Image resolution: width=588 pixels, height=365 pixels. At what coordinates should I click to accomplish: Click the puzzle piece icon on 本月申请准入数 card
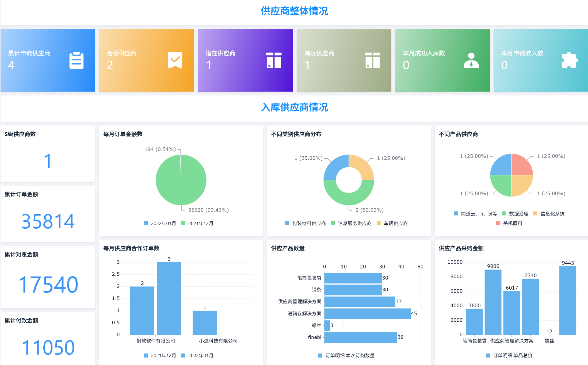pyautogui.click(x=570, y=60)
